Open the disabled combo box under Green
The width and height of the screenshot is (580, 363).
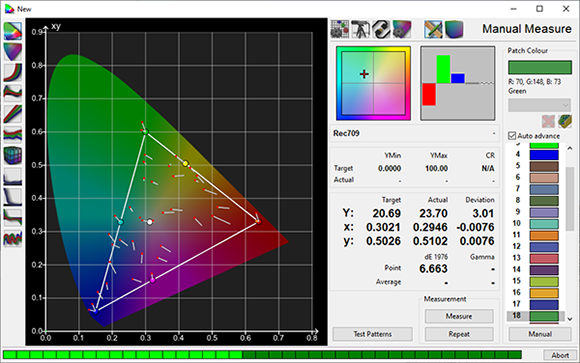pyautogui.click(x=540, y=105)
